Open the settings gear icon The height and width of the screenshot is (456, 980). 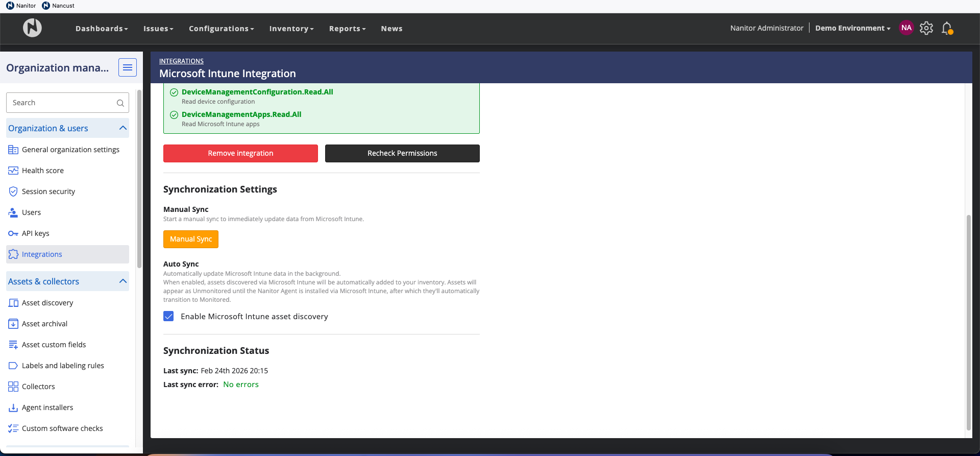coord(926,28)
